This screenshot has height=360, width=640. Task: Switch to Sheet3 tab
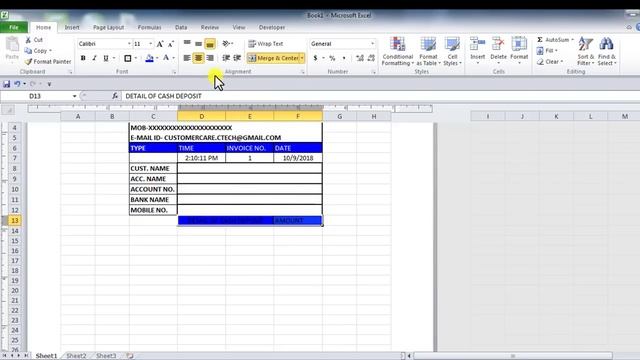[106, 356]
